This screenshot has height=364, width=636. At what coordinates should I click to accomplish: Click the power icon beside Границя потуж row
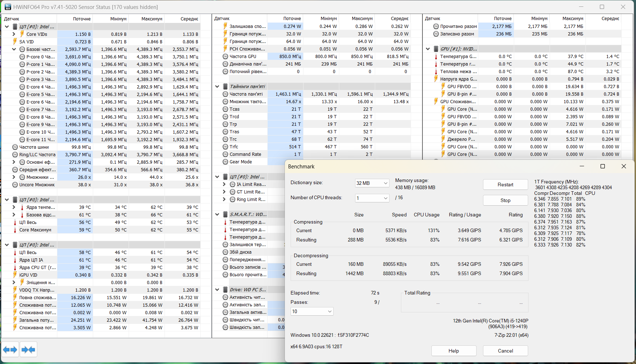click(x=225, y=34)
